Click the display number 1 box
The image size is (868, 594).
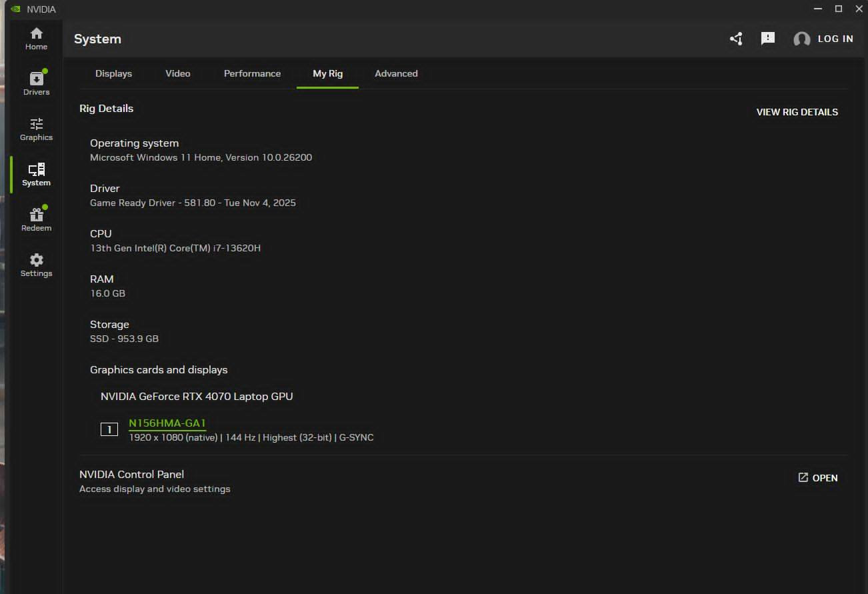point(109,430)
